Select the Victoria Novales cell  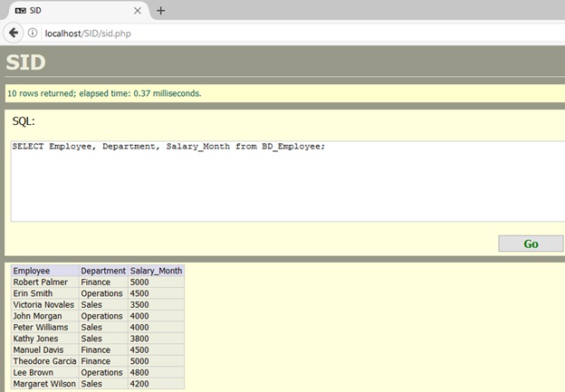[x=45, y=304]
